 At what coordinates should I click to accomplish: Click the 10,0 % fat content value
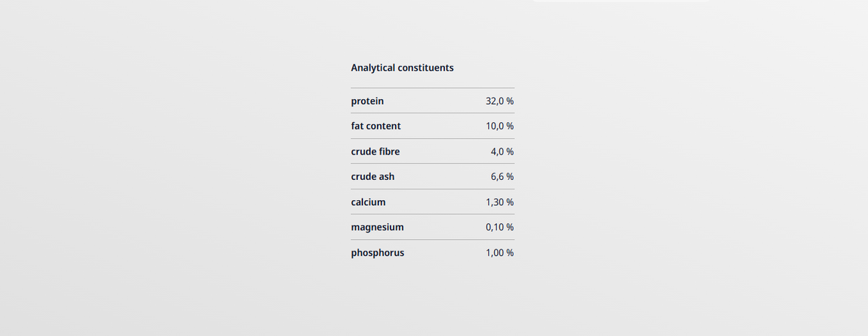(500, 126)
